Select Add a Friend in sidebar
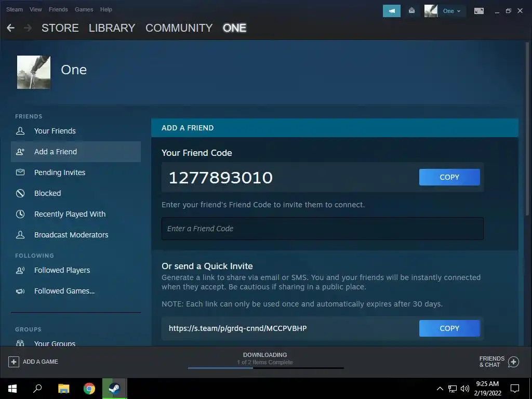 tap(76, 152)
